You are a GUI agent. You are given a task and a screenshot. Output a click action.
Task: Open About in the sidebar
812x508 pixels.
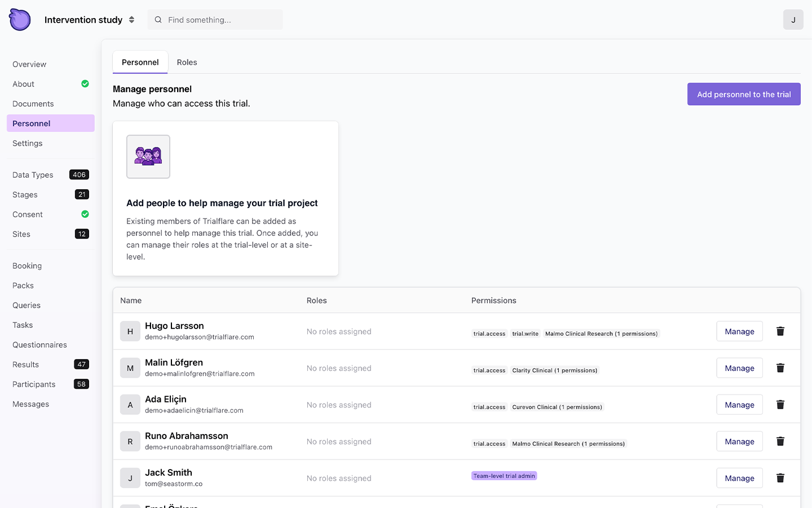point(51,84)
